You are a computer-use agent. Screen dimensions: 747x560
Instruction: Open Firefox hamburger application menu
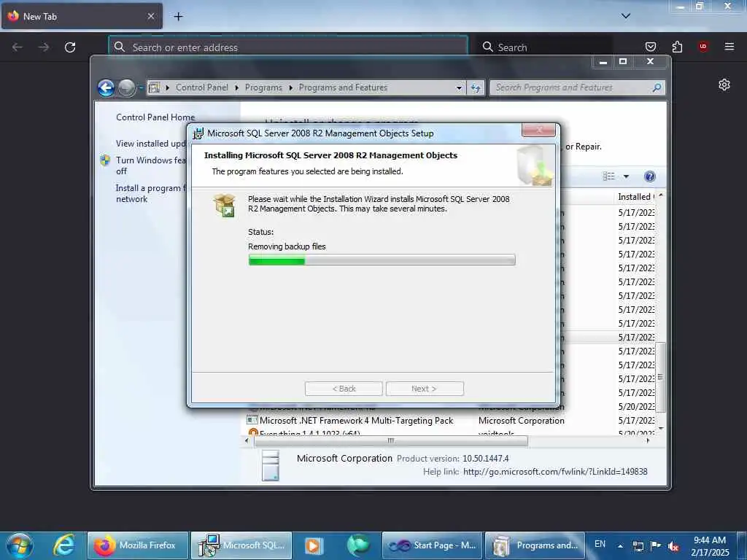tap(729, 47)
